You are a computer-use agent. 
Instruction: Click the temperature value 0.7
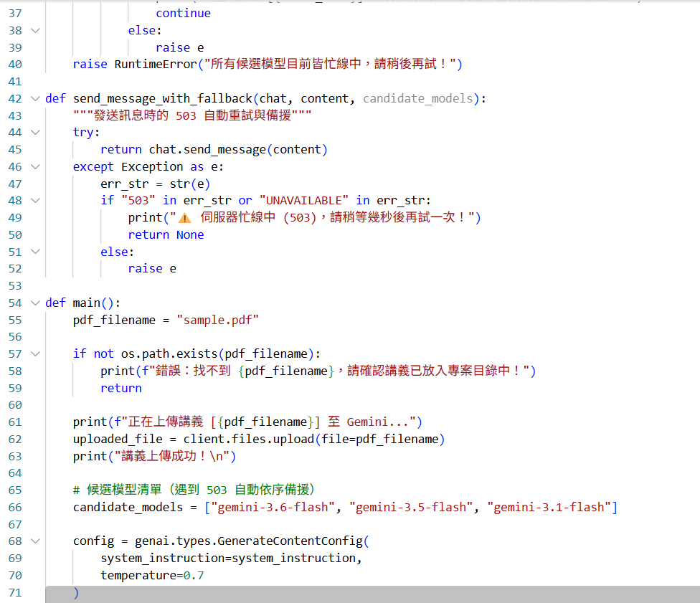tap(194, 575)
